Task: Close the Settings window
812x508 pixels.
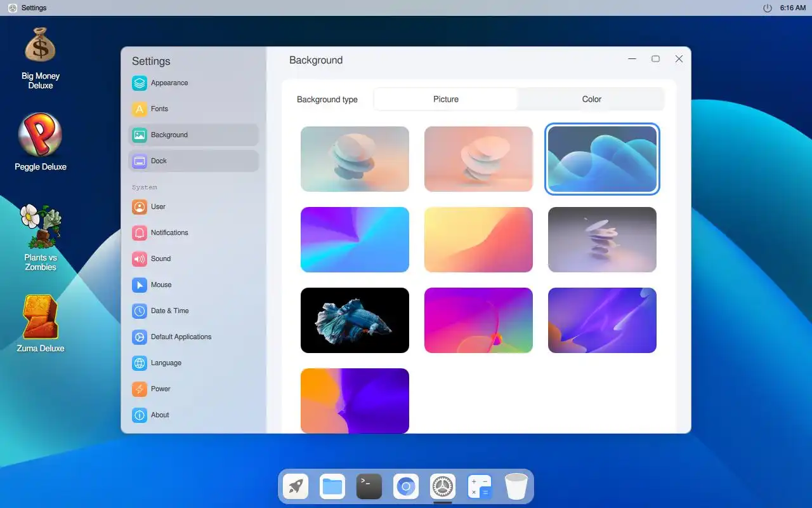Action: [x=679, y=58]
